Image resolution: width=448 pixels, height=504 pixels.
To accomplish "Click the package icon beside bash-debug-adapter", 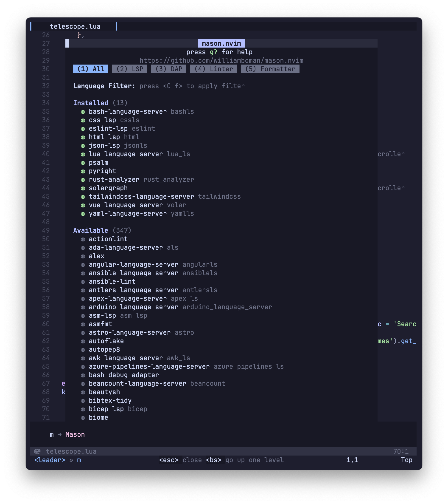I will [83, 375].
